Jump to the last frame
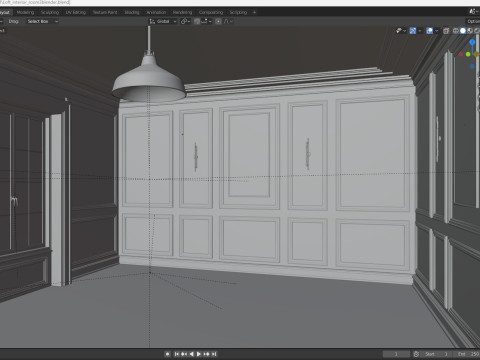The image size is (480, 360). [x=214, y=354]
